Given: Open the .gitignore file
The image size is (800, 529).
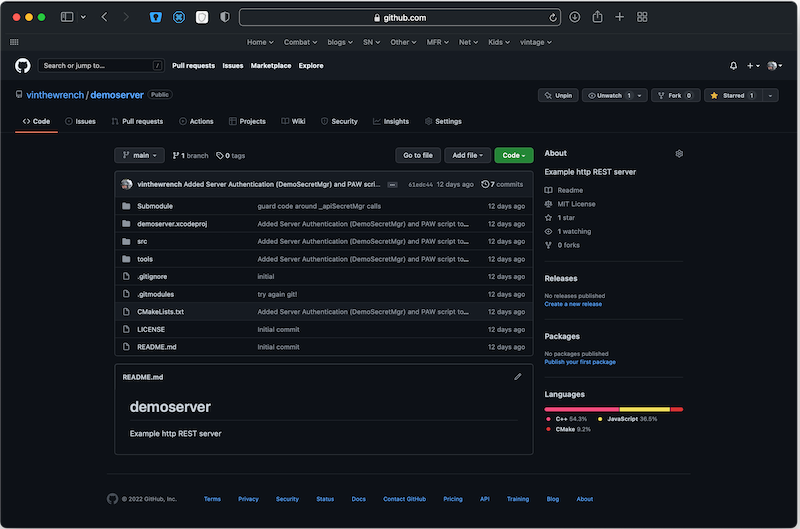Looking at the screenshot, I should 152,276.
